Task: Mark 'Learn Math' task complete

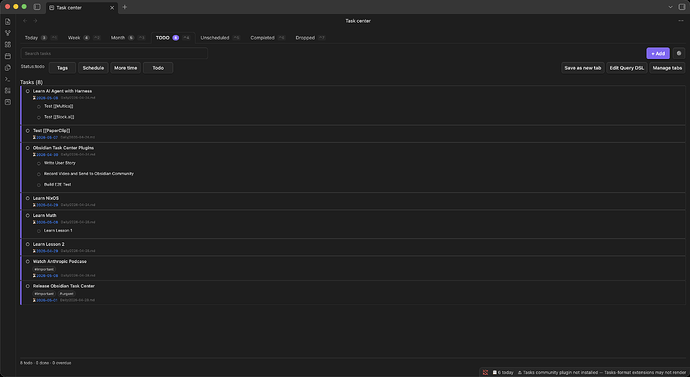Action: [28, 216]
